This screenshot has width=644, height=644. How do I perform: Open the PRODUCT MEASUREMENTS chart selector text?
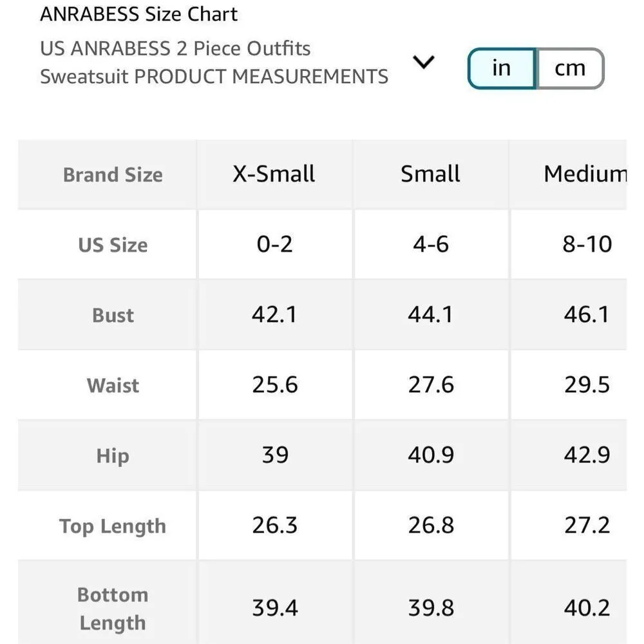214,62
